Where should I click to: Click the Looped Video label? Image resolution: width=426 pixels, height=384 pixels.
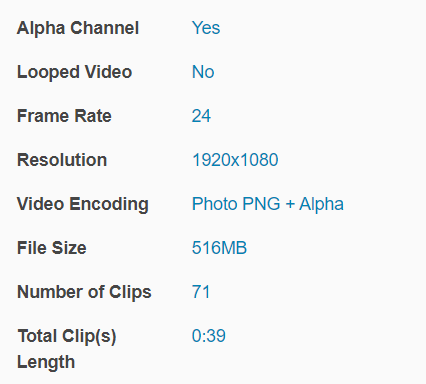point(75,72)
